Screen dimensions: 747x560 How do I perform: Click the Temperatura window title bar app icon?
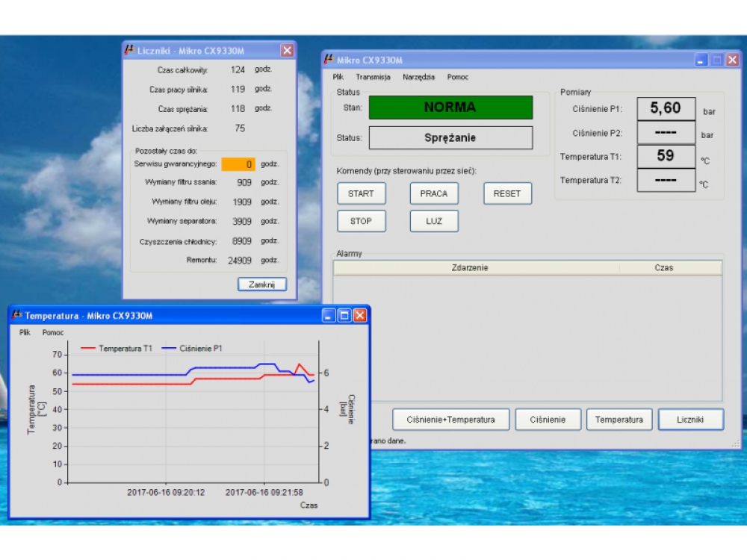16,315
